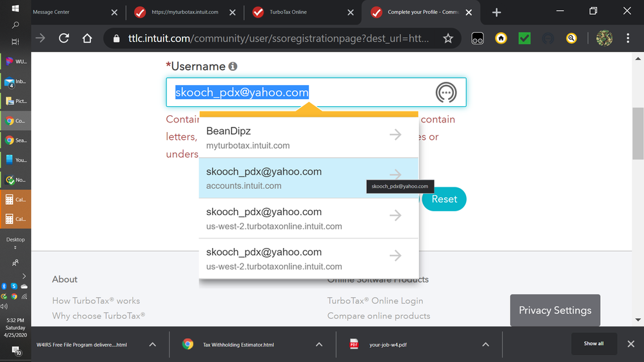
Task: Open the glasses extension icon
Action: [477, 38]
